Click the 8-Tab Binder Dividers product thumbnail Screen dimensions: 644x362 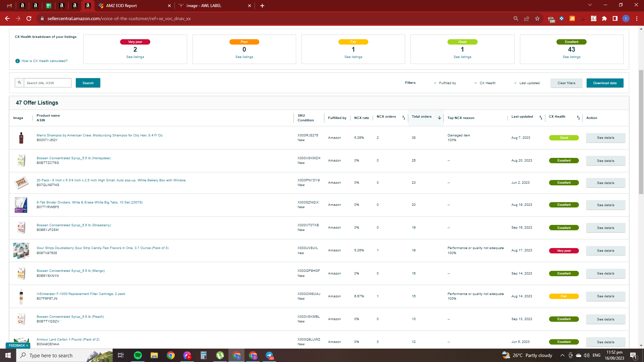point(21,205)
